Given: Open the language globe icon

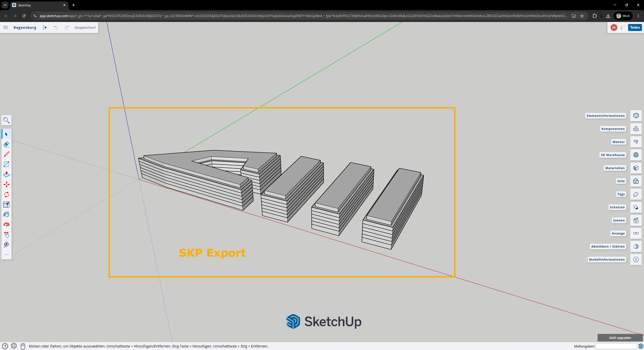Looking at the screenshot, I should pos(14,346).
